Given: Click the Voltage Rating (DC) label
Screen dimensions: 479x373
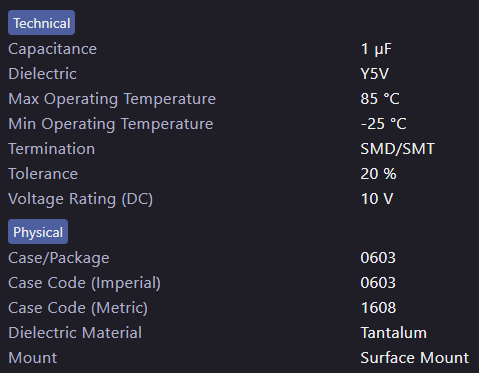Looking at the screenshot, I should (80, 199).
